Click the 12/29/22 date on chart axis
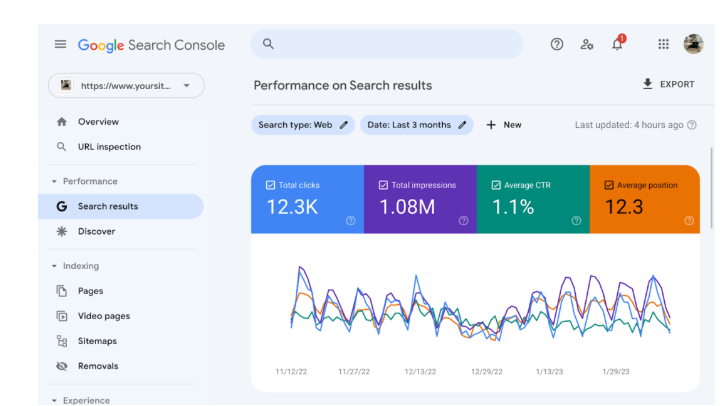 pyautogui.click(x=487, y=372)
